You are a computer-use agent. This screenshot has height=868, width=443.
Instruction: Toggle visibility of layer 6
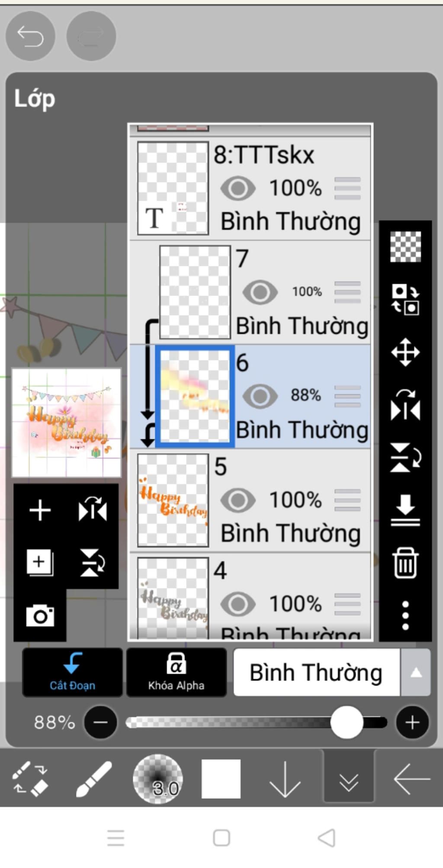pos(260,396)
